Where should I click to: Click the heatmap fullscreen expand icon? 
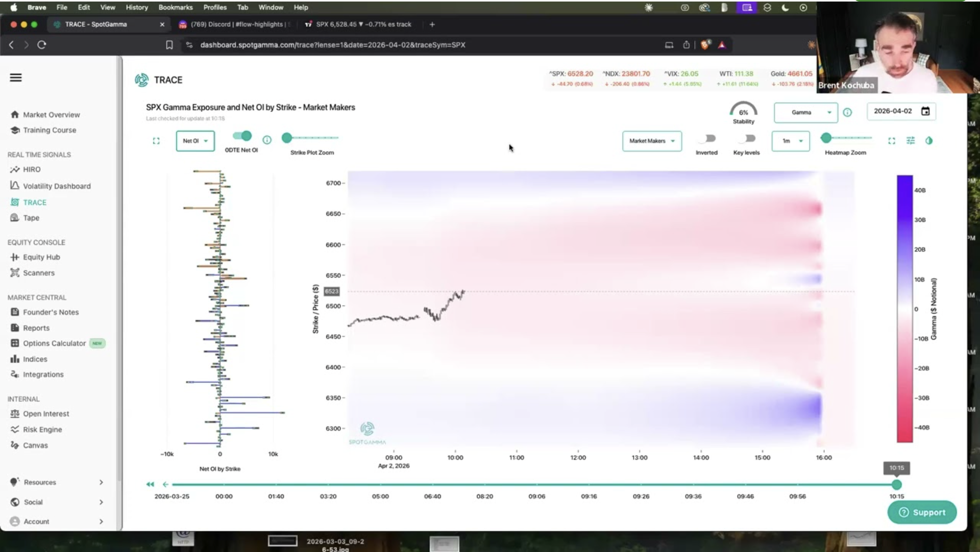pos(892,141)
